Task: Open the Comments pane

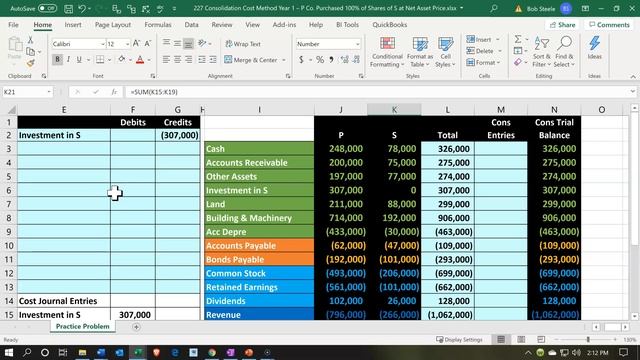Action: [609, 25]
